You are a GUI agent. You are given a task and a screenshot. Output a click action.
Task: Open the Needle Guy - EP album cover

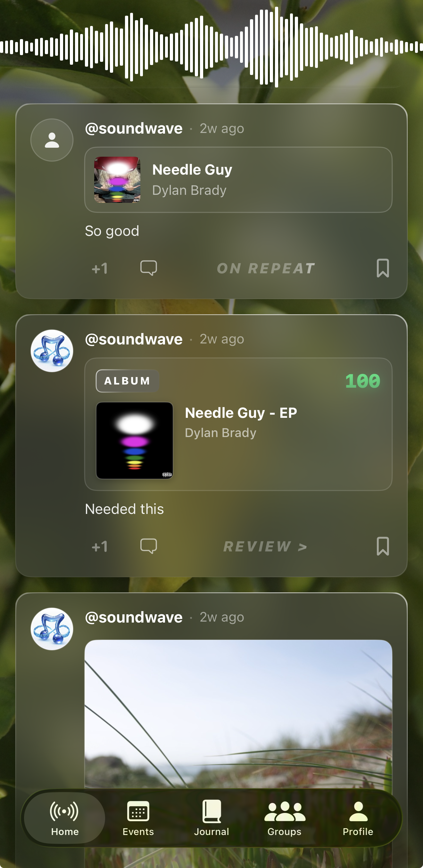coord(135,440)
